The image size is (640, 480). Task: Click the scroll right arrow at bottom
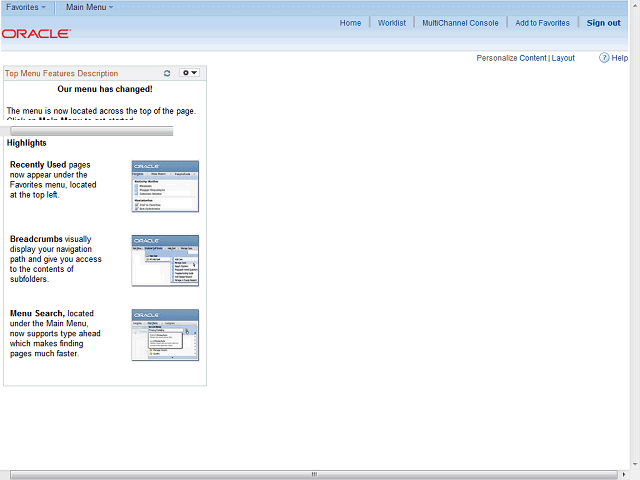[x=623, y=475]
